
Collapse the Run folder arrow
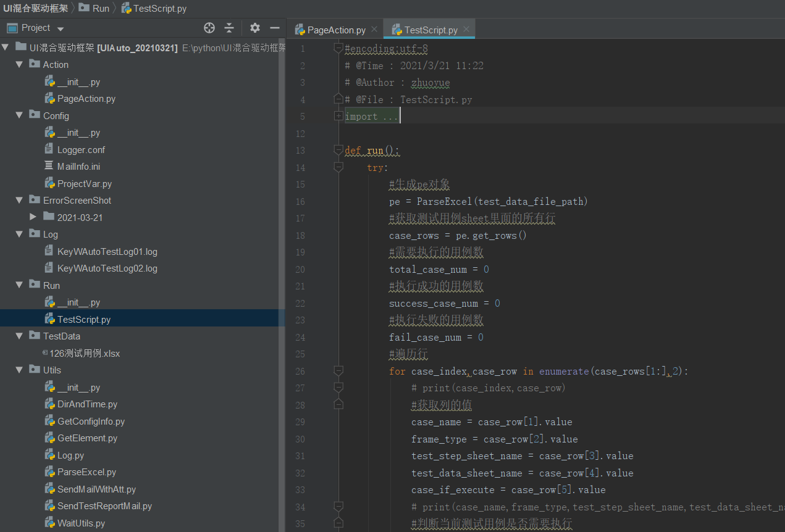tap(20, 285)
